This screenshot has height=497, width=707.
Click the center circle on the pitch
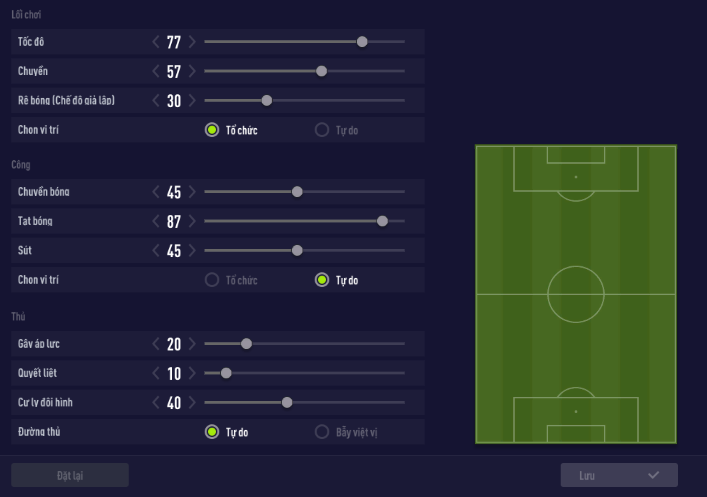click(x=576, y=294)
